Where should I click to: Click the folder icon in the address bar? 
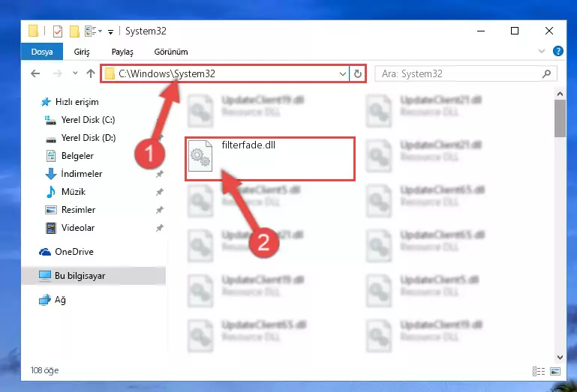click(110, 74)
